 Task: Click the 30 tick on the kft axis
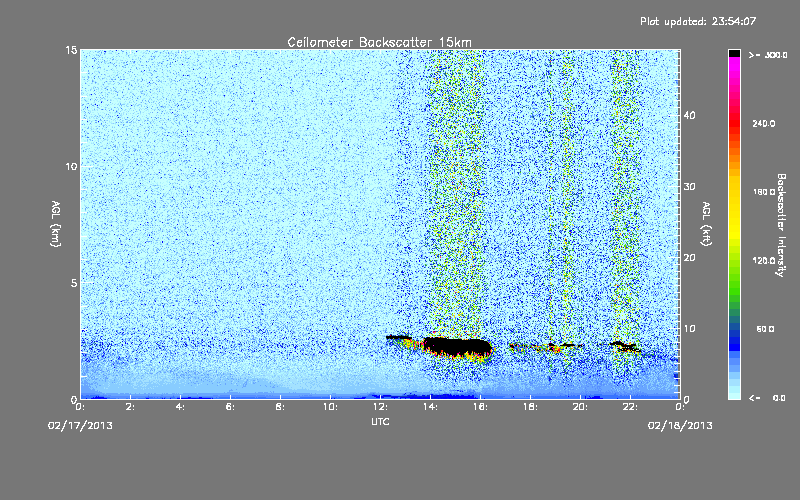tap(689, 186)
